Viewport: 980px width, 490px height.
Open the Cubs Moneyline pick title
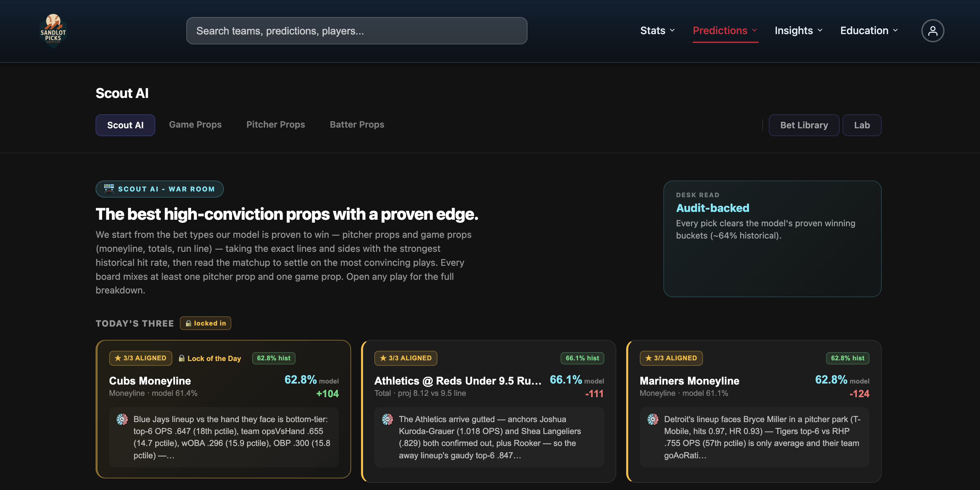(150, 380)
